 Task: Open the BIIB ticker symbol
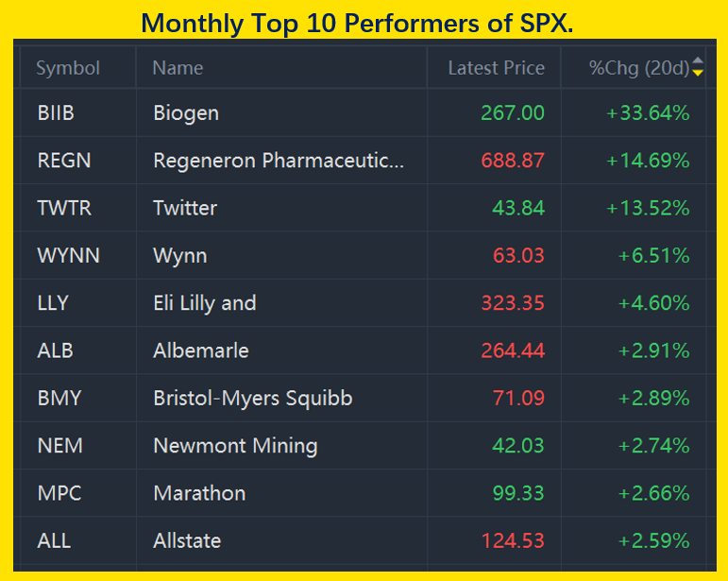click(56, 113)
